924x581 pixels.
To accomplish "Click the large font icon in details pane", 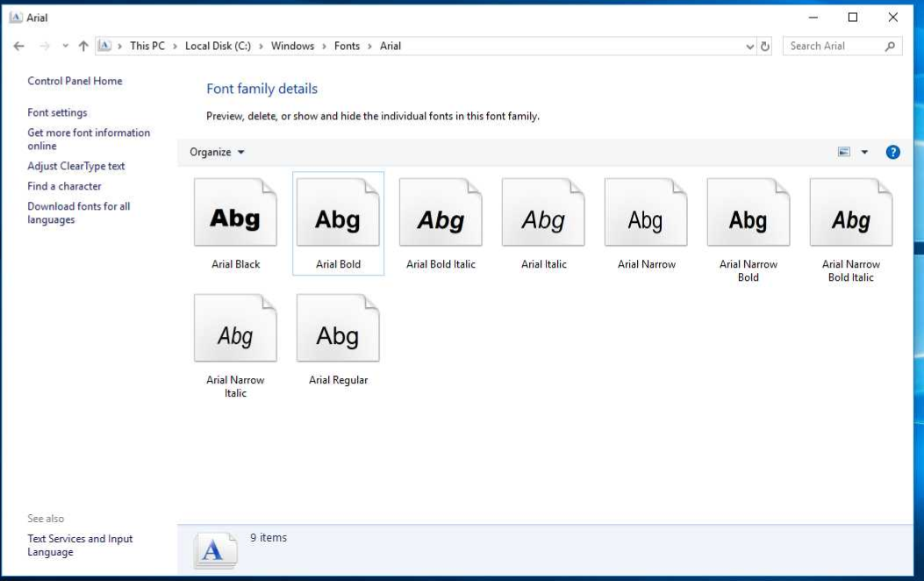I will pos(215,549).
